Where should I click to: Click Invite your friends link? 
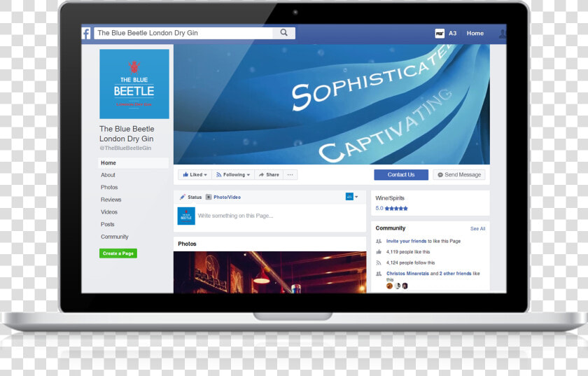(x=406, y=242)
